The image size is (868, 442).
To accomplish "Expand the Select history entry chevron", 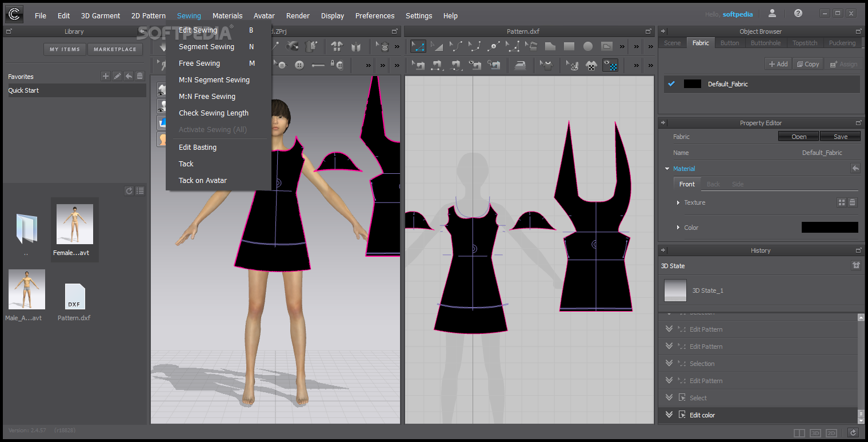I will tap(669, 397).
